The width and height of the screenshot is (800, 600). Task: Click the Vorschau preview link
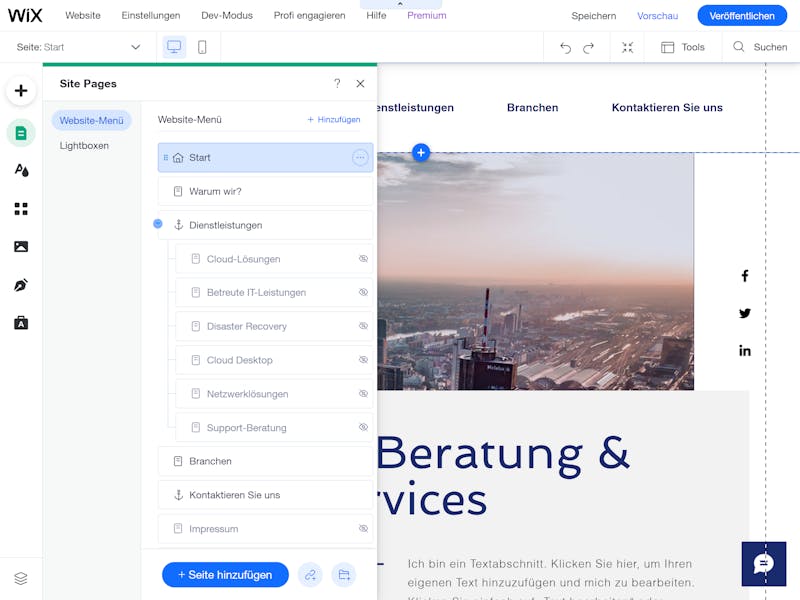tap(658, 16)
